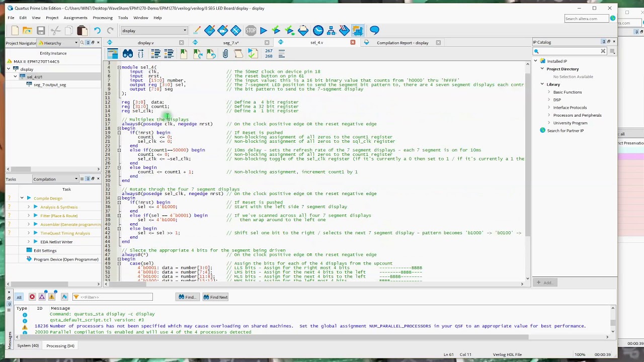Click the Add... button in IP Catalog

pyautogui.click(x=544, y=283)
